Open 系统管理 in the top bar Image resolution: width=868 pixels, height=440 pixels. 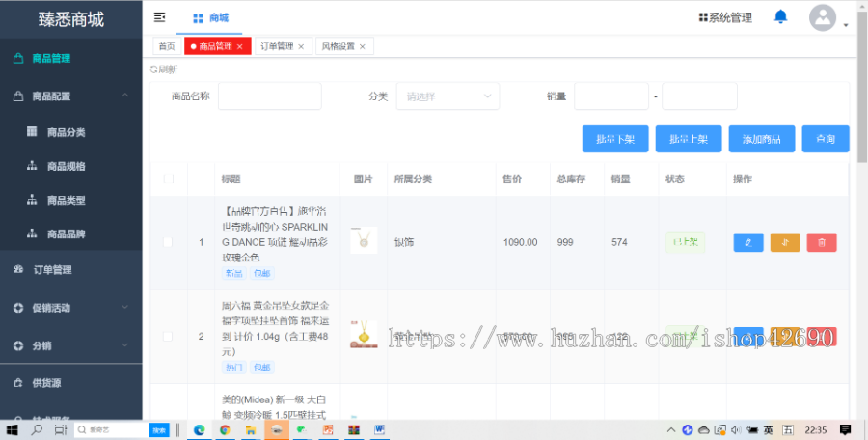[725, 18]
